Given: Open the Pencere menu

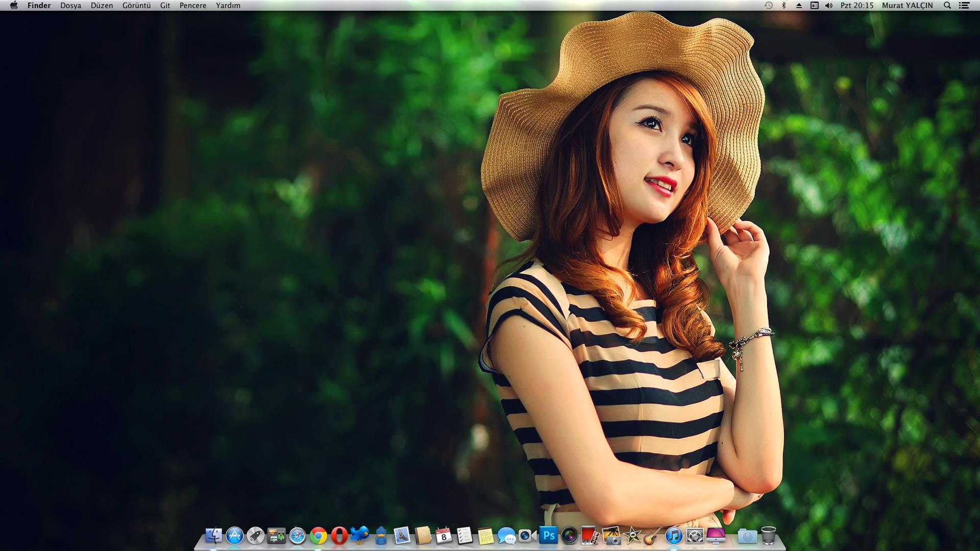Looking at the screenshot, I should coord(193,6).
